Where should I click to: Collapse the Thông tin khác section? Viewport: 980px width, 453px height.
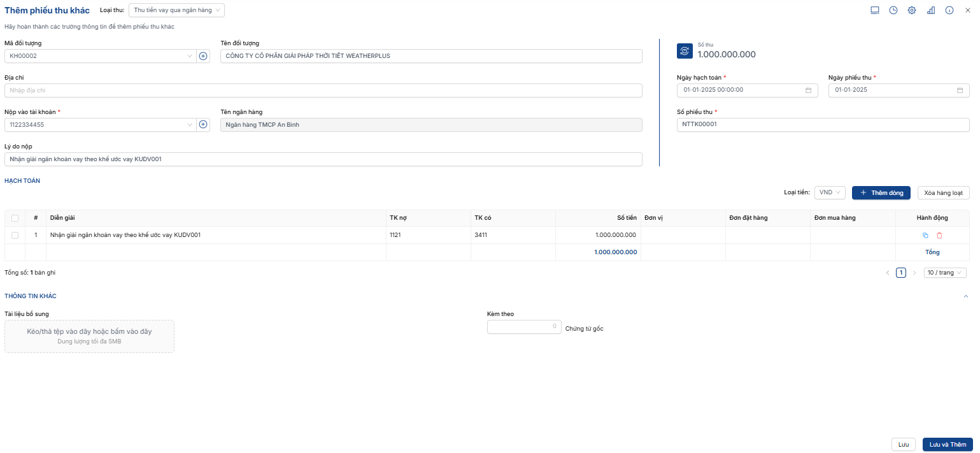pos(967,296)
